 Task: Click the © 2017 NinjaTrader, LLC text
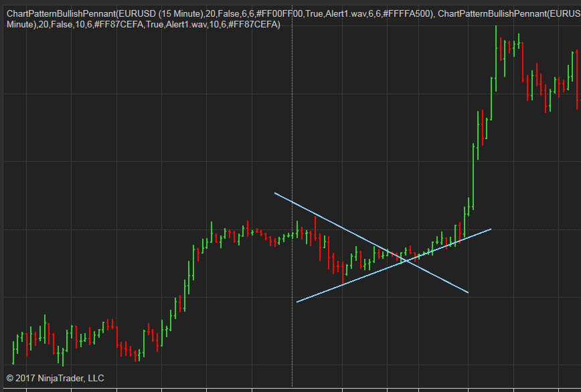[x=55, y=379]
